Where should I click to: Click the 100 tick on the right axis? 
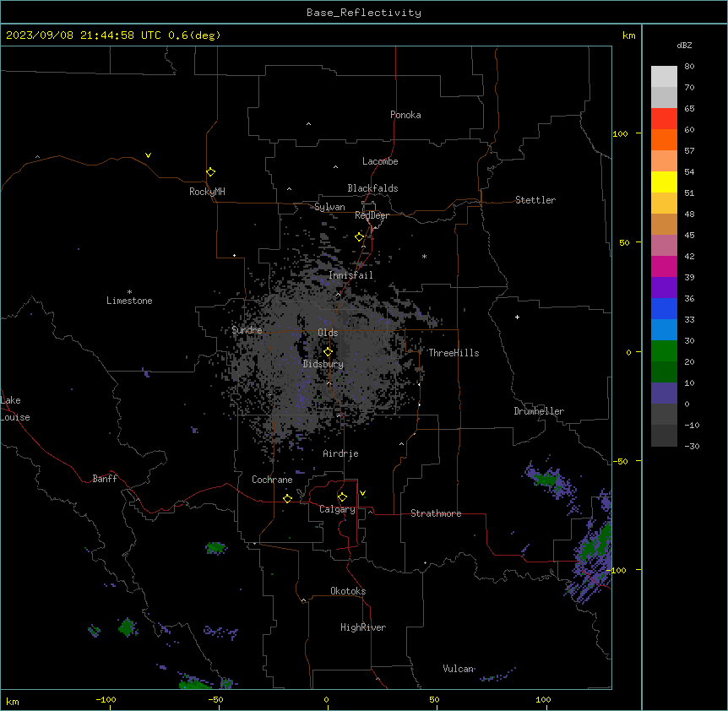620,133
